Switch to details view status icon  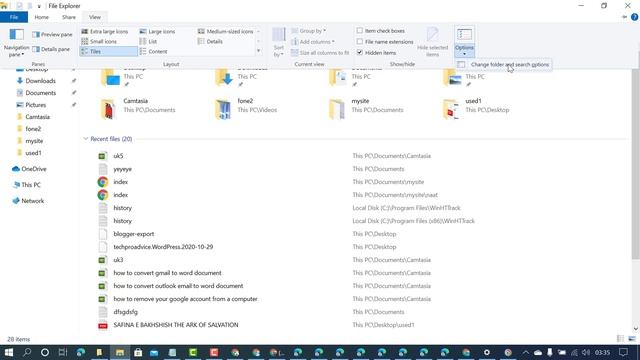coord(620,339)
